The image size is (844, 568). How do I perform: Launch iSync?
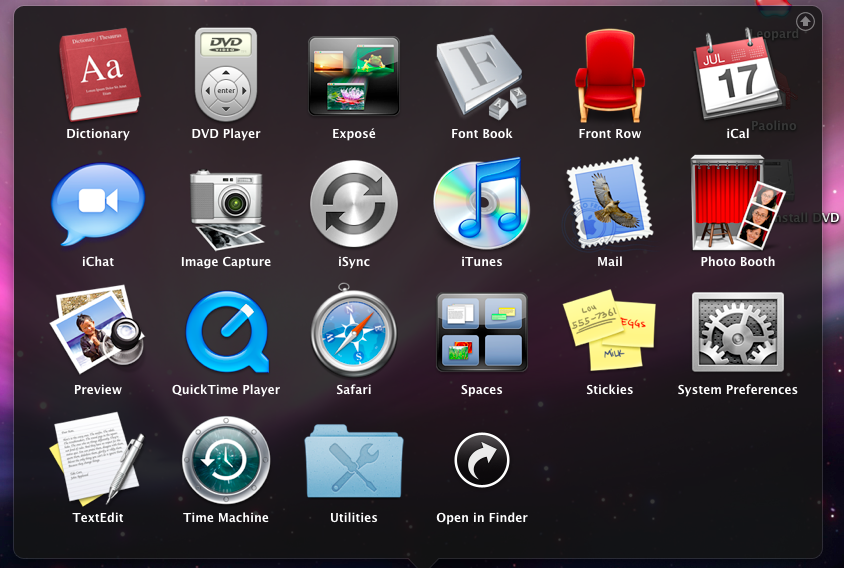click(x=354, y=204)
